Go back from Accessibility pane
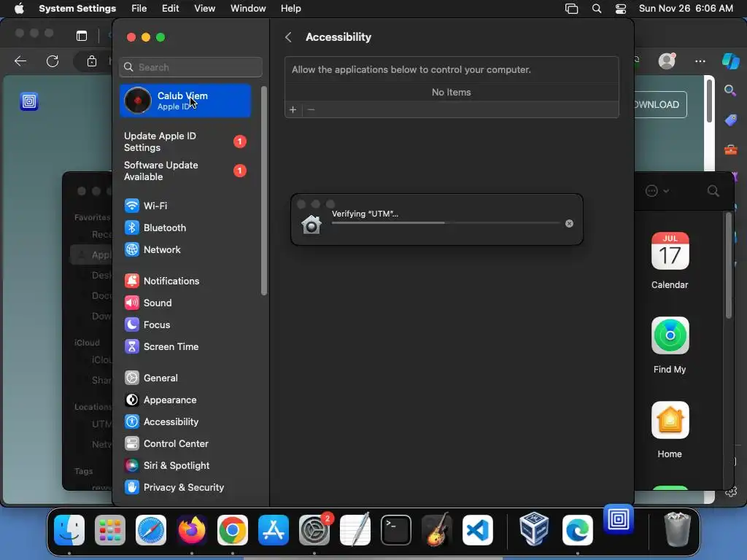The image size is (747, 560). point(288,37)
